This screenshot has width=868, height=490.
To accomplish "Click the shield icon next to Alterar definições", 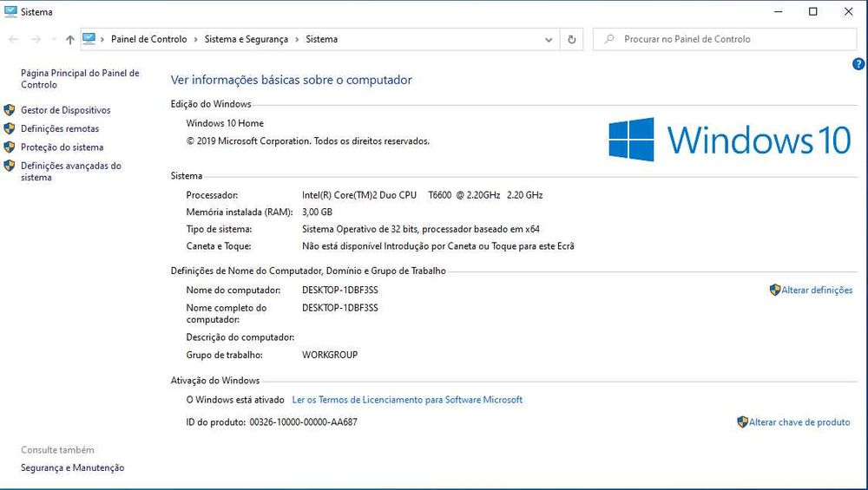I will [x=775, y=290].
